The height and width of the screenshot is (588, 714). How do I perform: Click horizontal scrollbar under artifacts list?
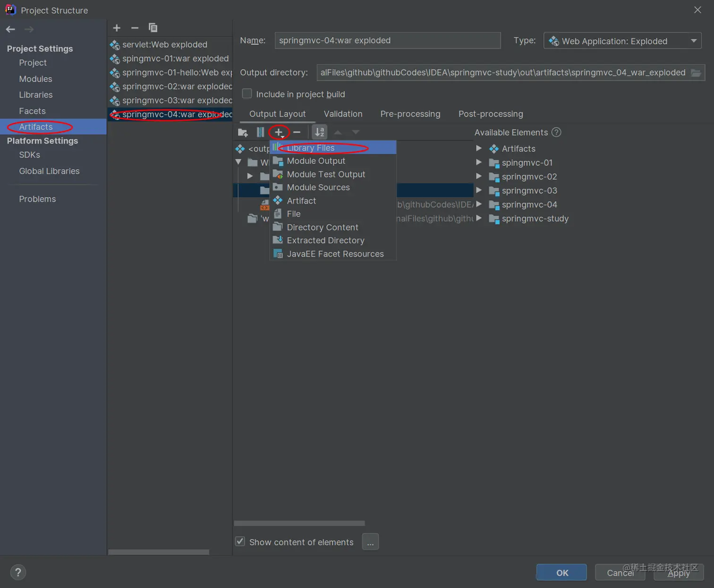point(159,552)
